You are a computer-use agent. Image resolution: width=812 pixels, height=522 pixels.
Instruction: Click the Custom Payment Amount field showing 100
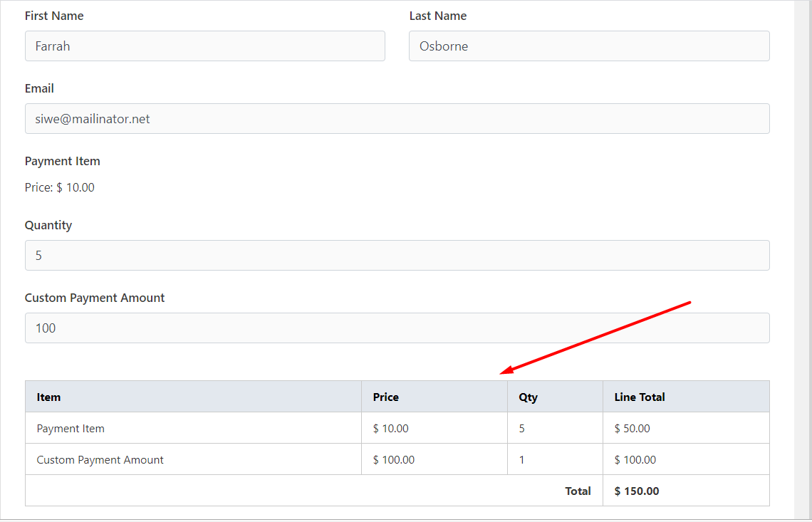pos(397,328)
